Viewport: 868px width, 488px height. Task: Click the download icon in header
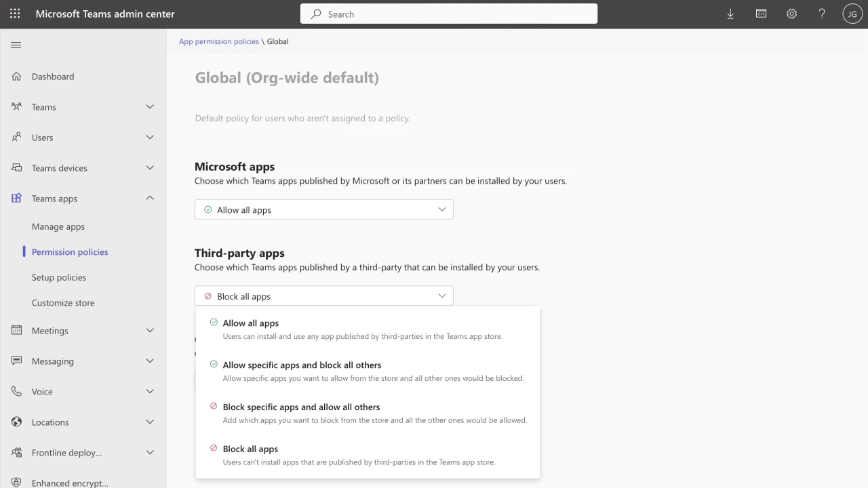pos(730,14)
